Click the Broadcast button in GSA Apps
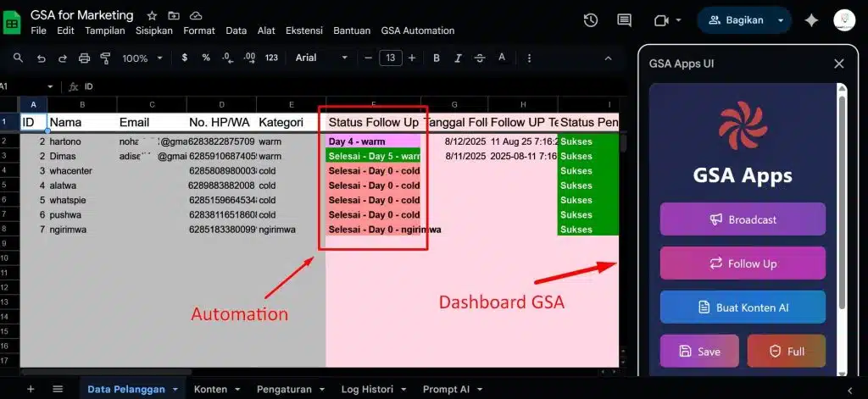Viewport: 868px width, 399px height. pos(743,219)
